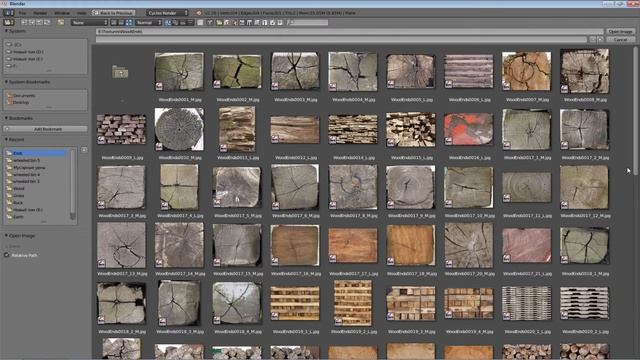Switch to long list display mode
The height and width of the screenshot is (360, 640).
[x=121, y=22]
